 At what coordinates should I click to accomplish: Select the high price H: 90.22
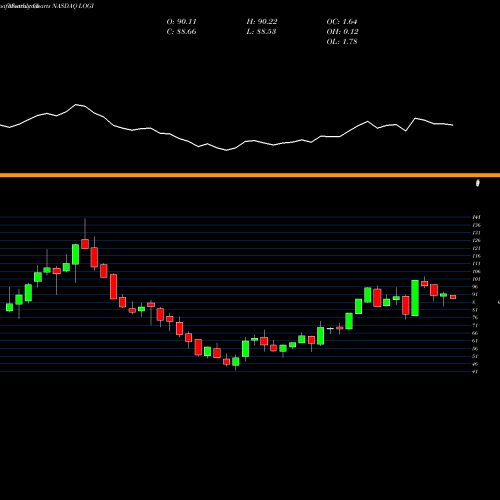pyautogui.click(x=262, y=22)
